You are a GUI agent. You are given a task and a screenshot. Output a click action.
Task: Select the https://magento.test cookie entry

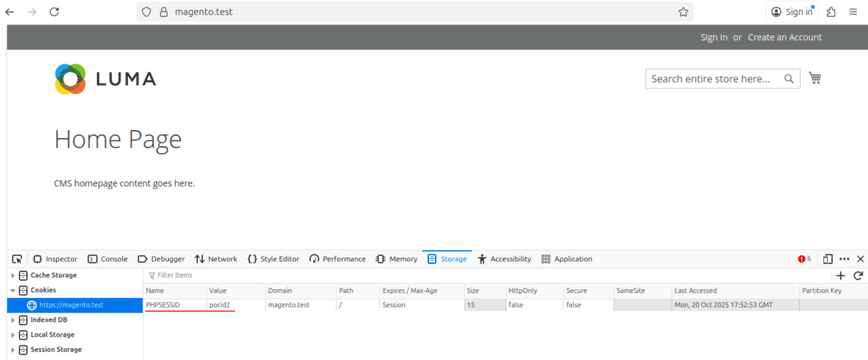(71, 305)
